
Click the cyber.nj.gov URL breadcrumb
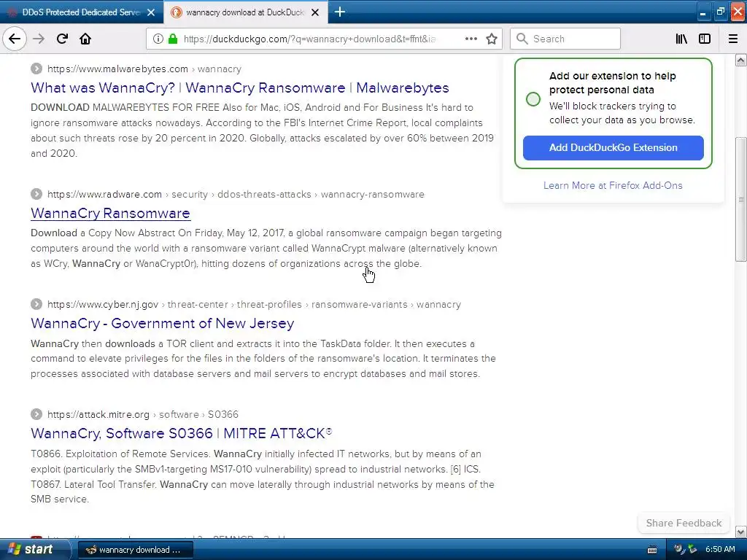254,304
